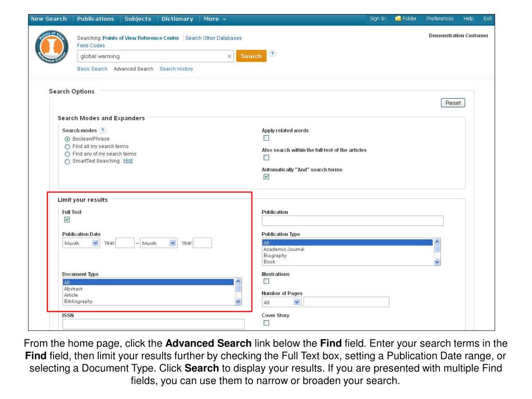Open the Folder icon in header
The width and height of the screenshot is (532, 399).
tap(398, 18)
